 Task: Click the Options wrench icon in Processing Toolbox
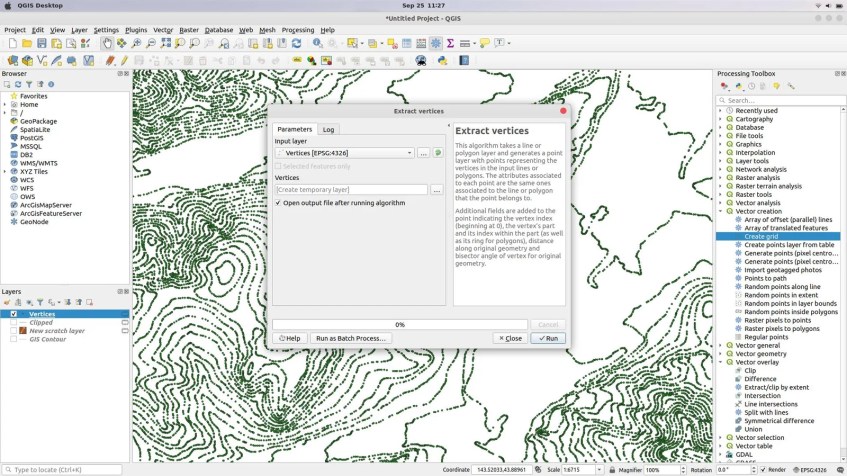pos(791,86)
